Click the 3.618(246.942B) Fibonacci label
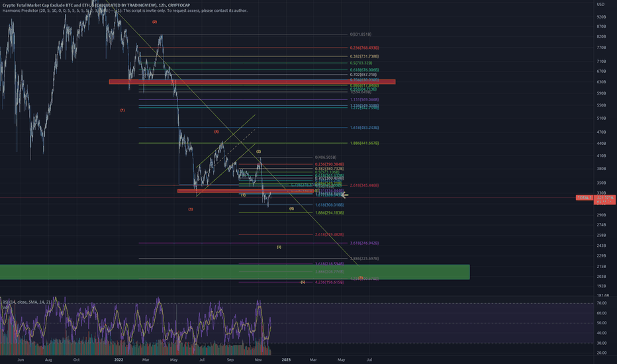617x364 pixels. [x=364, y=243]
